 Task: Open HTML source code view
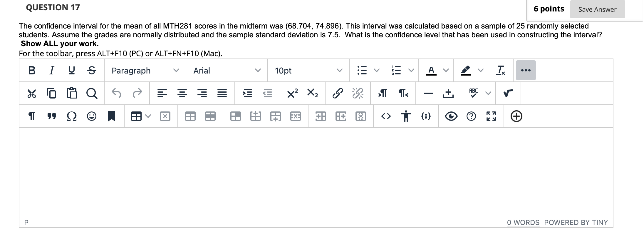tap(386, 116)
